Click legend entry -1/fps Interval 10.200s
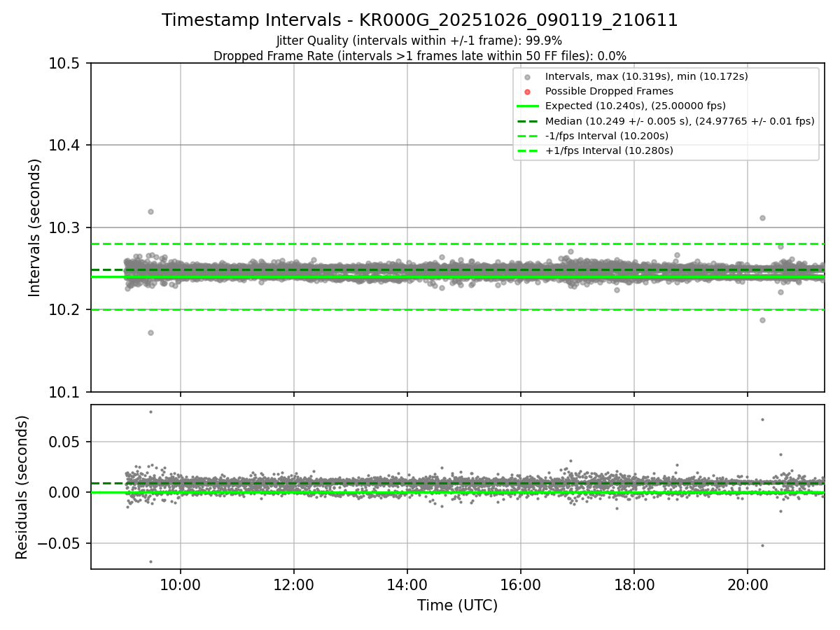The height and width of the screenshot is (630, 840). coord(607,135)
